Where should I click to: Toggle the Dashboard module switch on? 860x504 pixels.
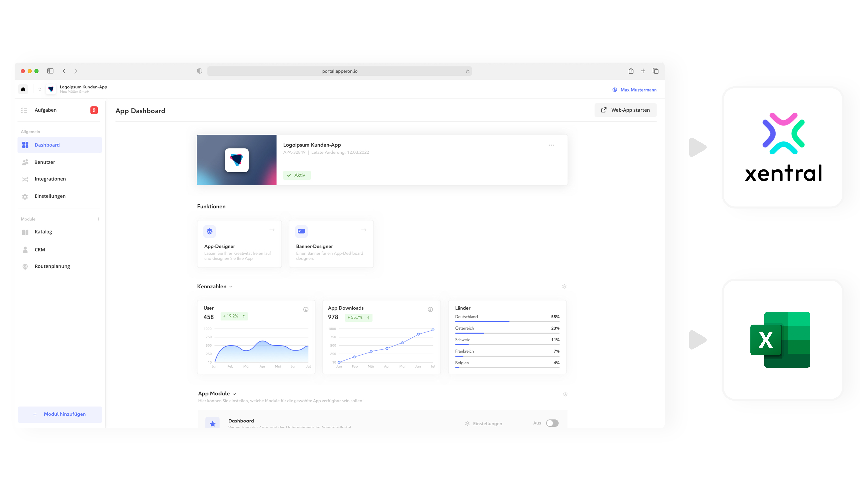click(552, 423)
